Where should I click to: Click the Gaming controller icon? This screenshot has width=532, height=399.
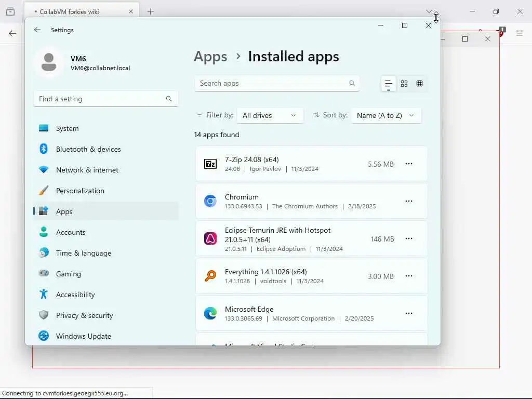pyautogui.click(x=44, y=273)
